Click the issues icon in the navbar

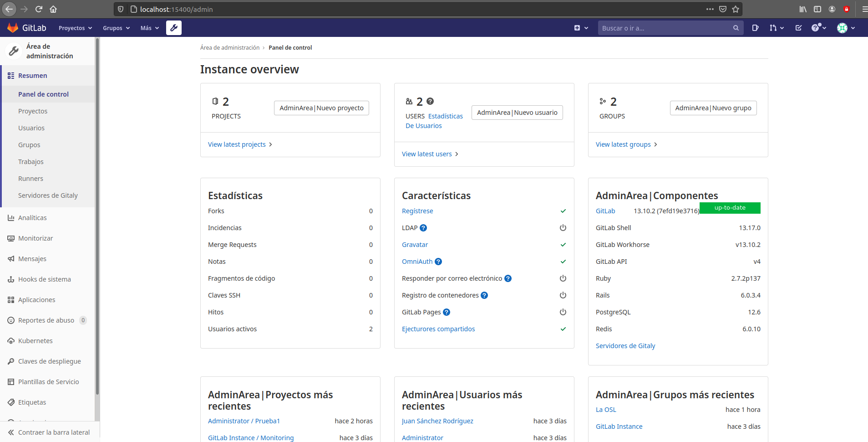pos(755,28)
